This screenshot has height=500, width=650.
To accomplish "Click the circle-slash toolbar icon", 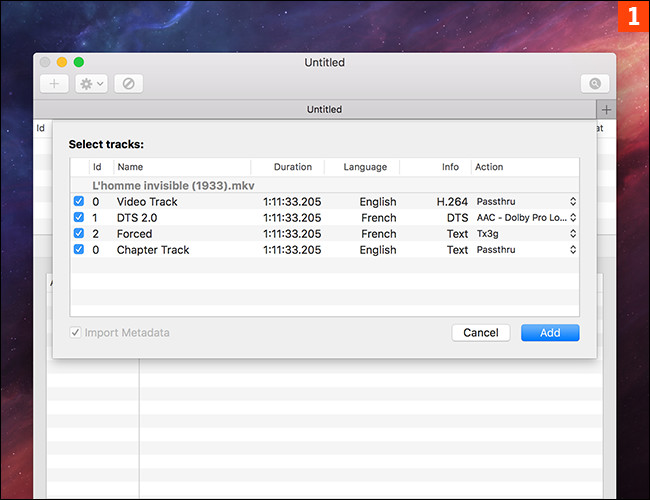I will click(x=128, y=84).
